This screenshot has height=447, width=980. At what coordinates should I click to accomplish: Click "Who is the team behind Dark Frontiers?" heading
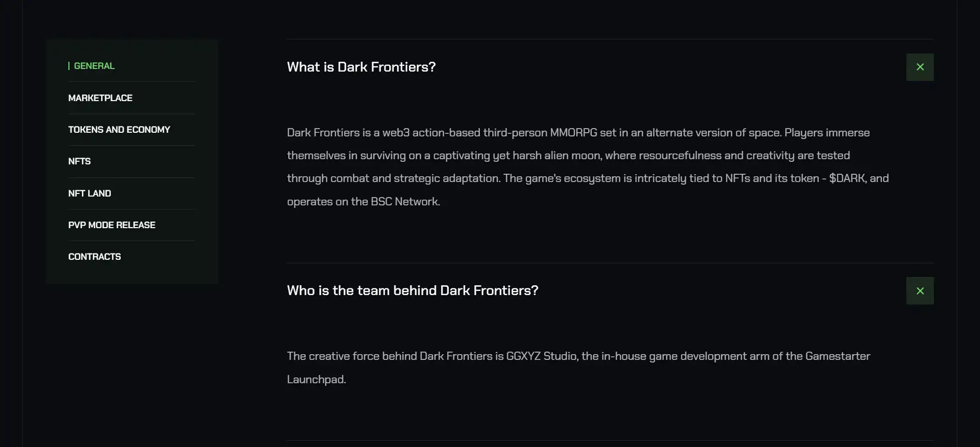[413, 290]
